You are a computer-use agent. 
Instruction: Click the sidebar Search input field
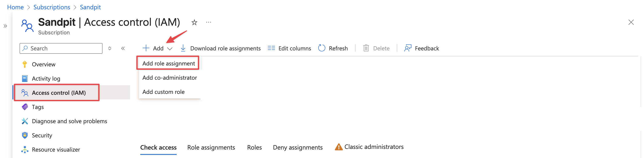pyautogui.click(x=61, y=48)
